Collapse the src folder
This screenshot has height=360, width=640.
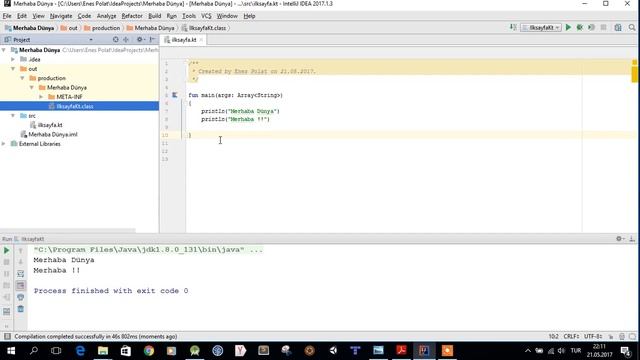13,116
